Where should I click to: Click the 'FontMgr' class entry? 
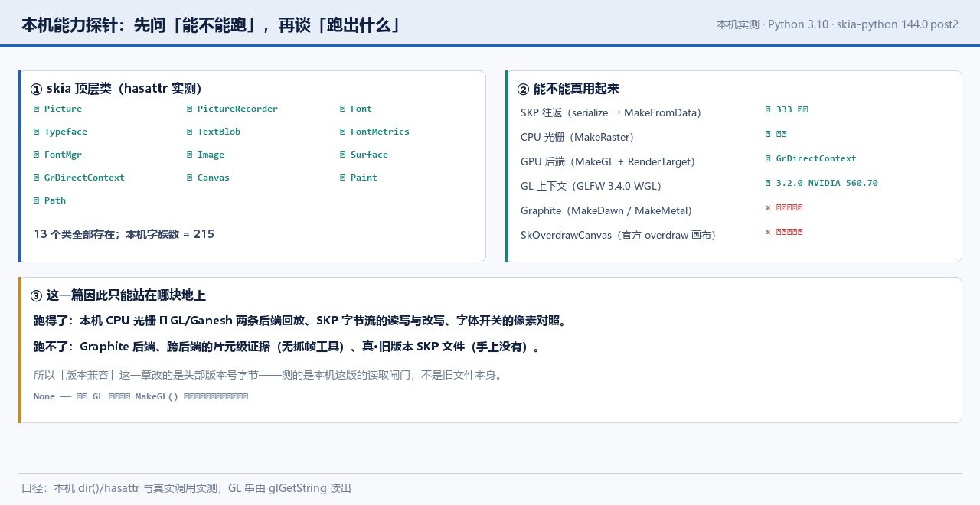click(x=58, y=155)
